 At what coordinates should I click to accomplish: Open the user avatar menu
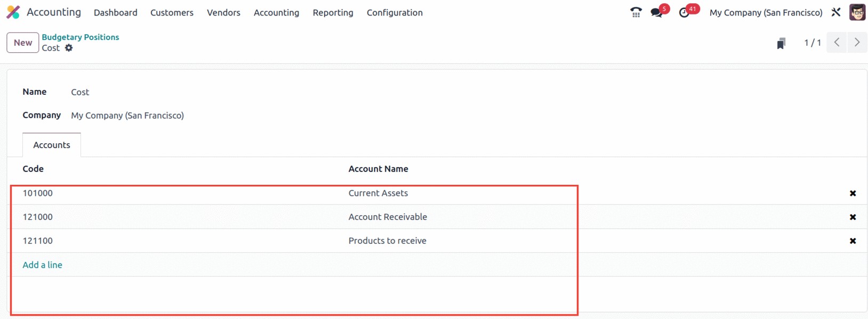tap(857, 12)
